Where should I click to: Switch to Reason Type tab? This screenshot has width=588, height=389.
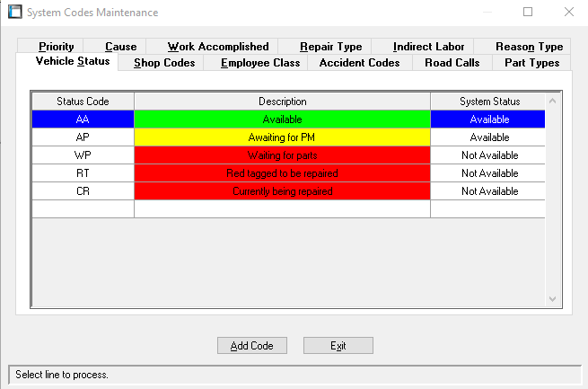pyautogui.click(x=529, y=47)
